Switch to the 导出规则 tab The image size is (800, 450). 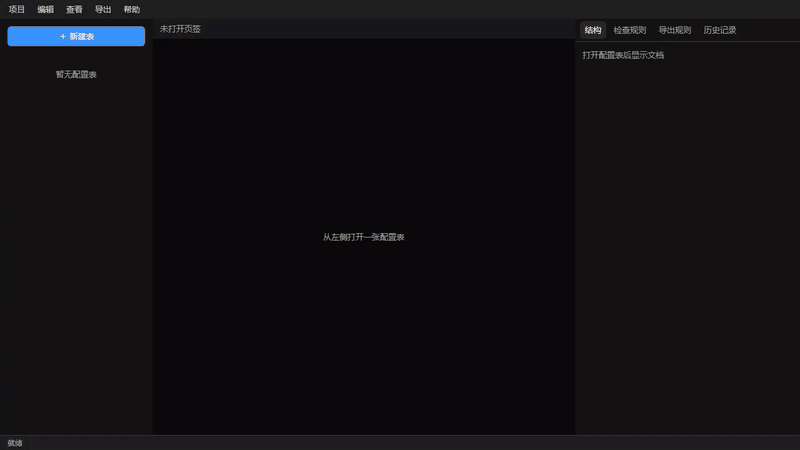tap(674, 30)
